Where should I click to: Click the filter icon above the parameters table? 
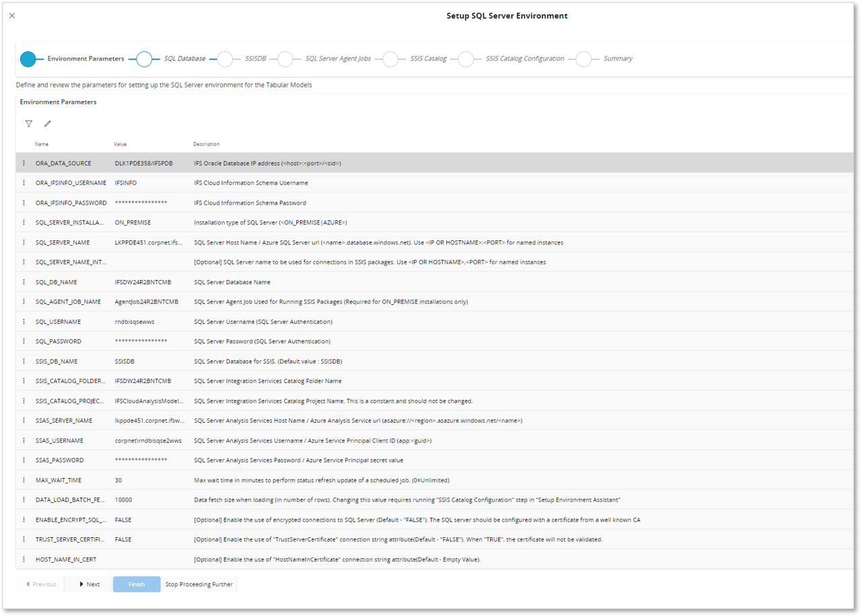pos(28,123)
